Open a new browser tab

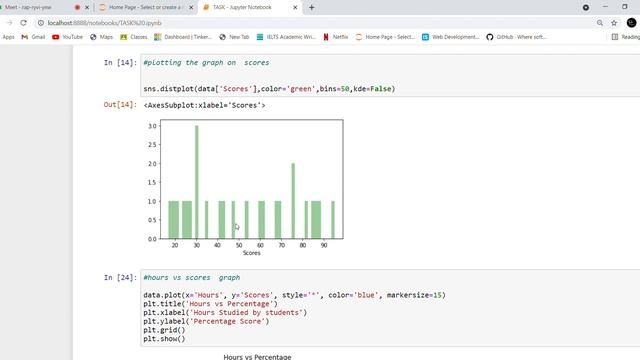tap(311, 7)
